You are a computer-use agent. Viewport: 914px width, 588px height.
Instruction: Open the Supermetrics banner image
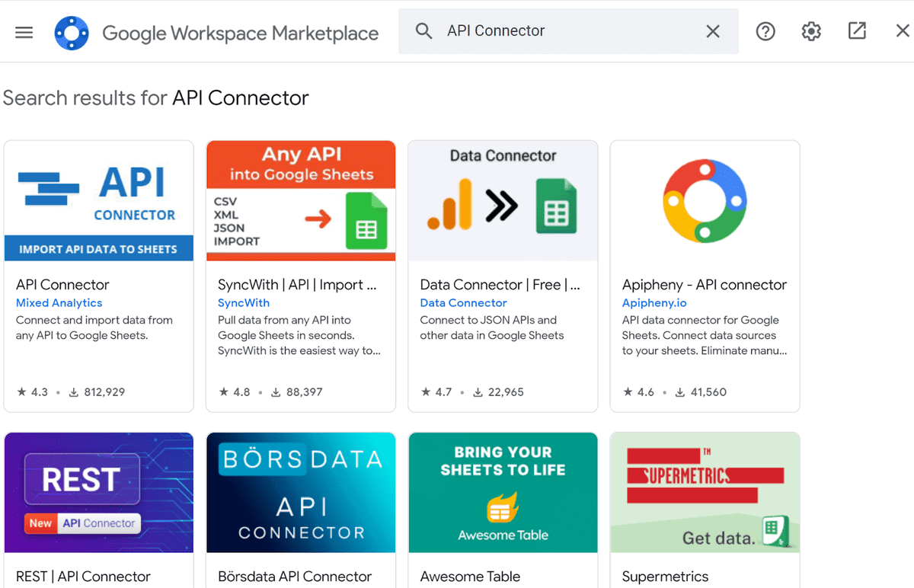click(705, 493)
